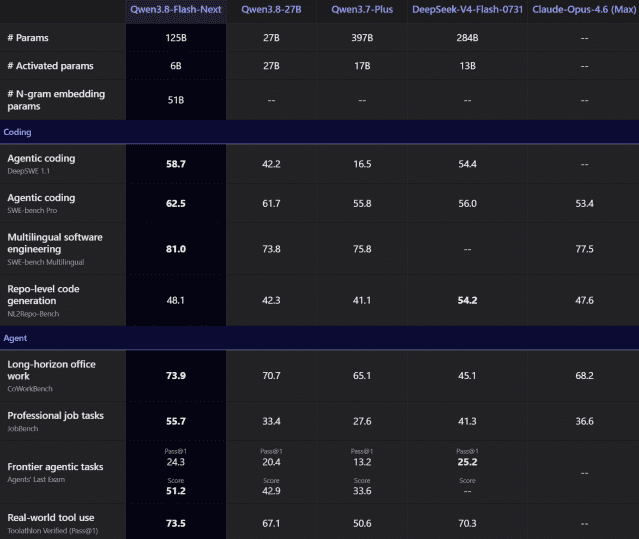Click the 73.9 CoWorkBench score
The width and height of the screenshot is (639, 539).
click(x=176, y=376)
